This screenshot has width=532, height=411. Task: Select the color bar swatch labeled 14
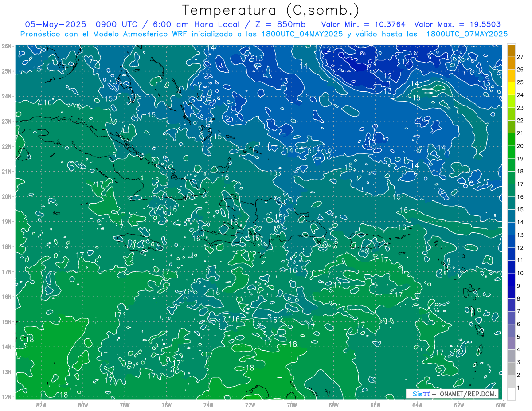tap(511, 216)
